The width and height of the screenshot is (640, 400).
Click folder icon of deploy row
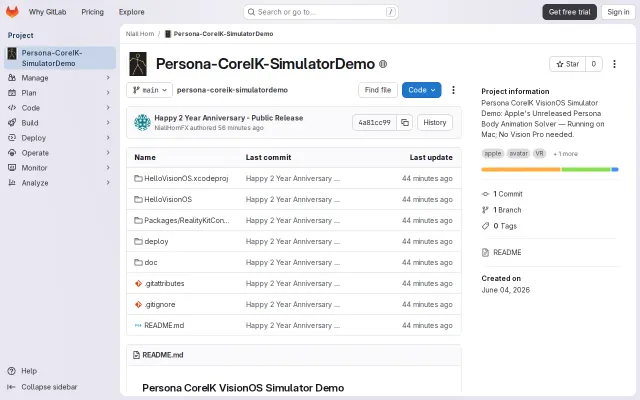coord(138,241)
